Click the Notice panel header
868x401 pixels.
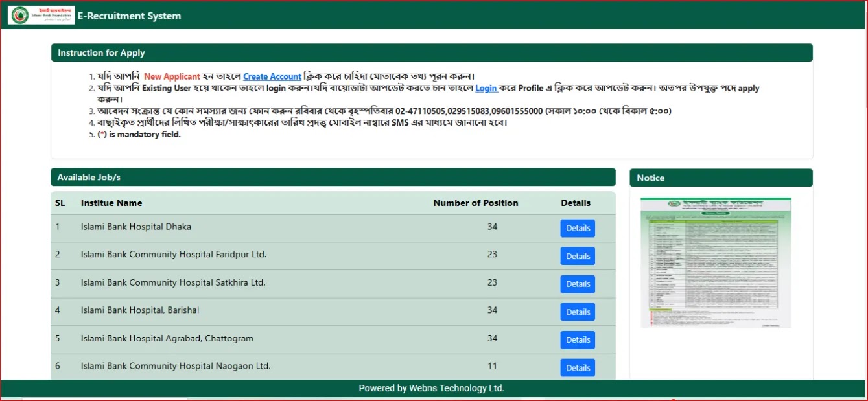click(x=721, y=178)
